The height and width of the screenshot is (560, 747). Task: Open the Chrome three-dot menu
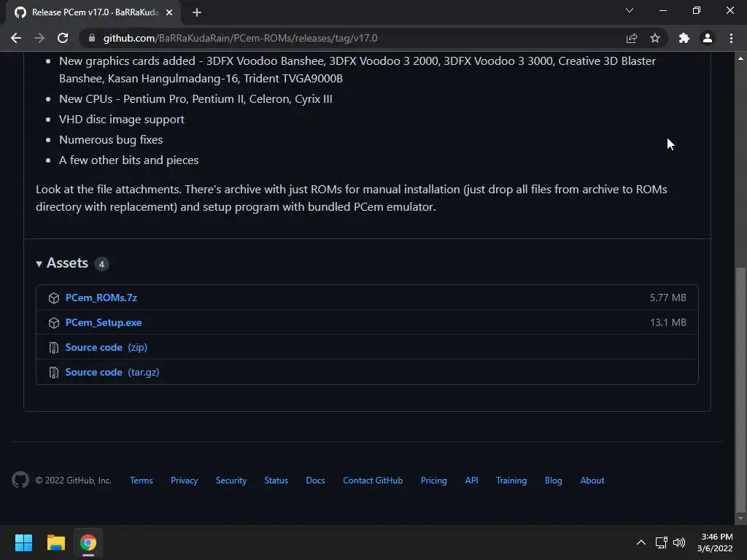point(731,38)
